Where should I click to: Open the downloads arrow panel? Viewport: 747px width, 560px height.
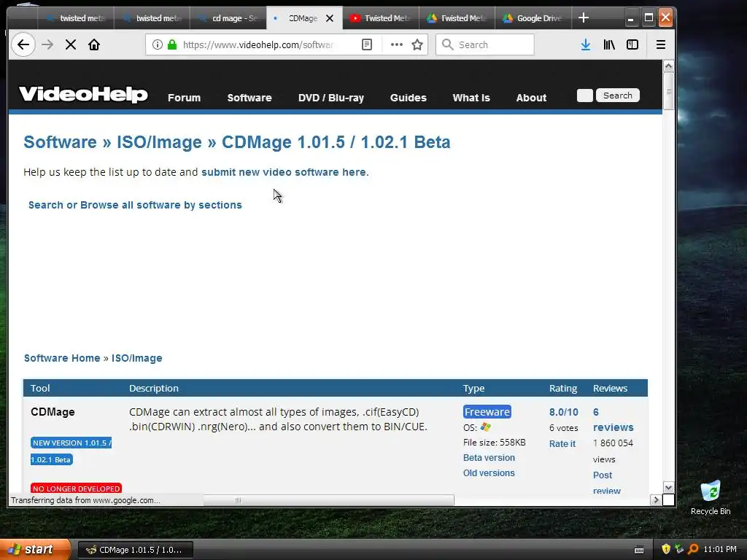point(586,44)
